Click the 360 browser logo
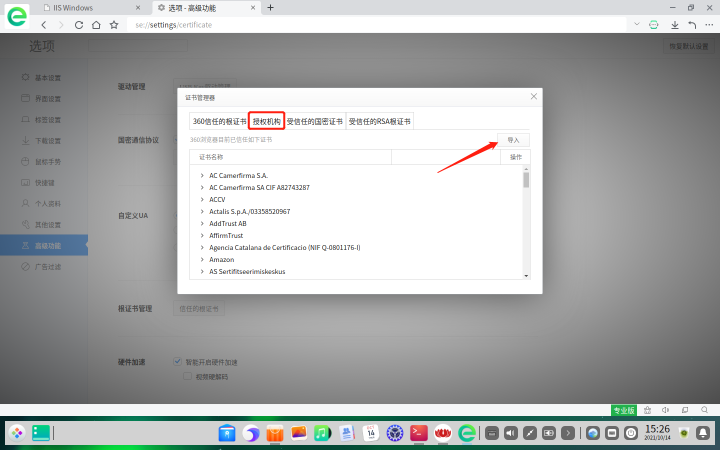This screenshot has width=720, height=450. (17, 16)
